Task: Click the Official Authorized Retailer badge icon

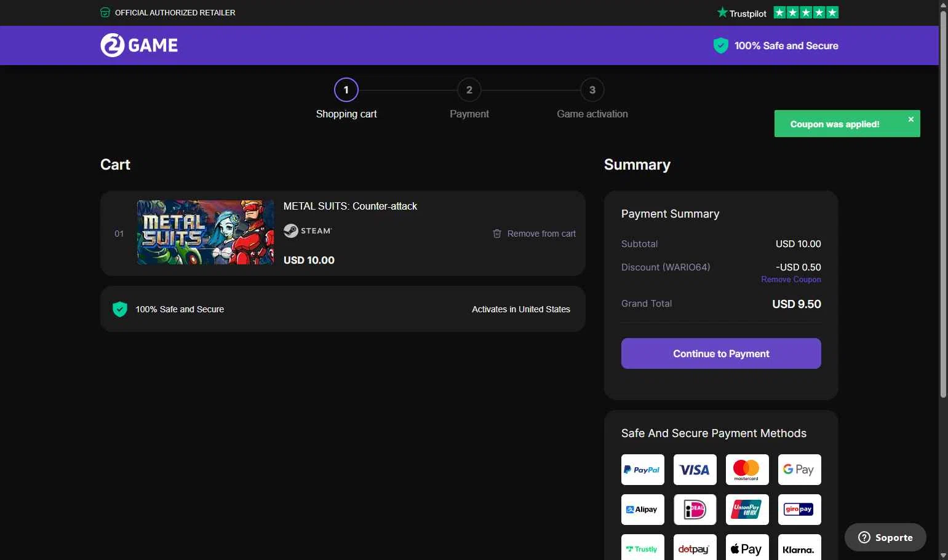Action: [x=105, y=12]
